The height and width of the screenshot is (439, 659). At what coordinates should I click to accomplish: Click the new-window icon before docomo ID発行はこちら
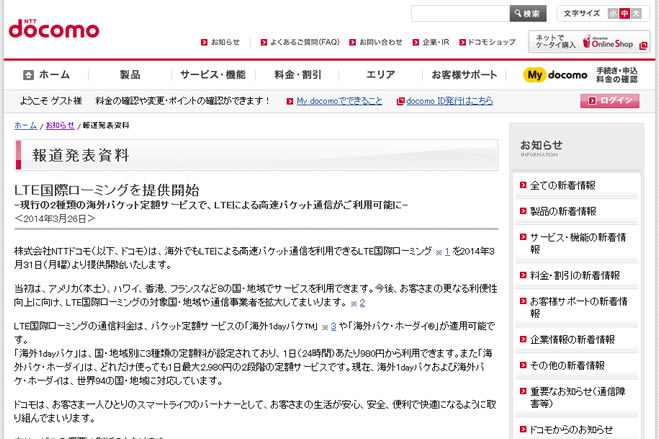coord(401,101)
